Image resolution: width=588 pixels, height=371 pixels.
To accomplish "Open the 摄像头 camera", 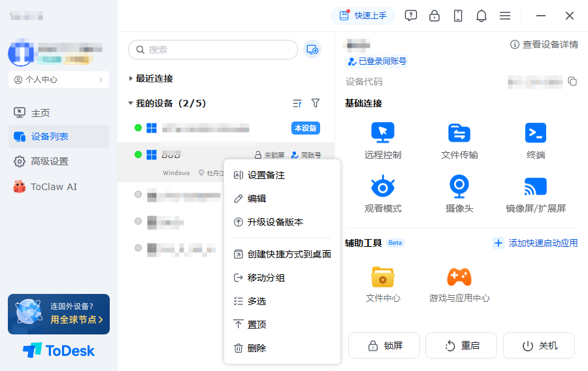I will [x=459, y=194].
